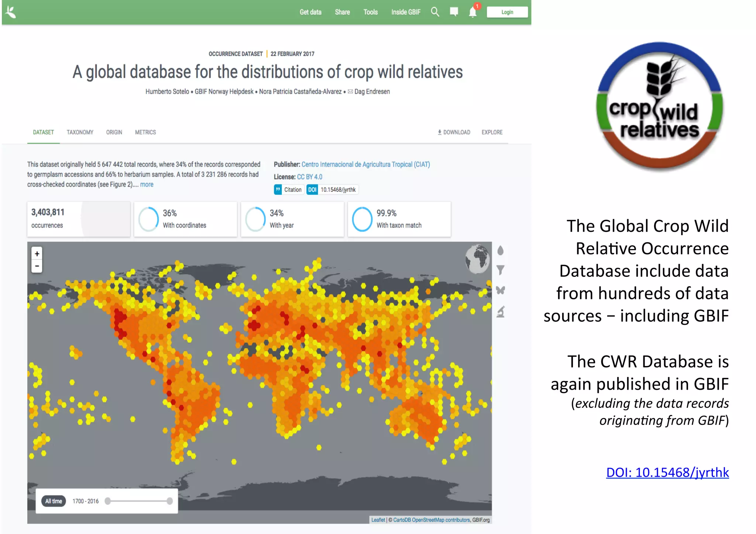Switch to the Origin tab
Viewport: 756px width, 534px height.
point(114,132)
